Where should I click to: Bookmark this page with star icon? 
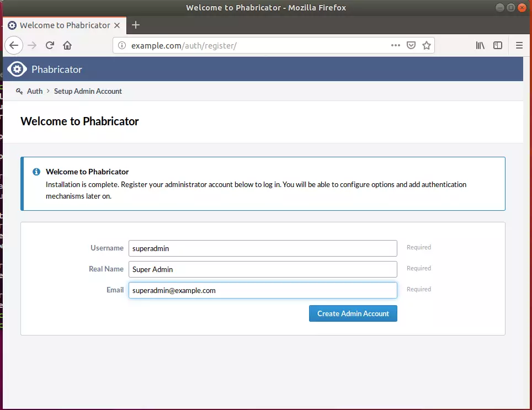pos(427,45)
